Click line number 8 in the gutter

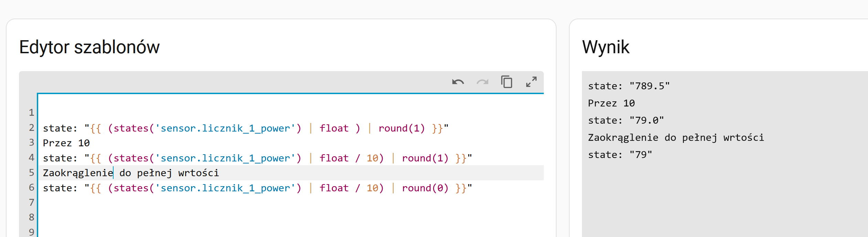click(32, 217)
